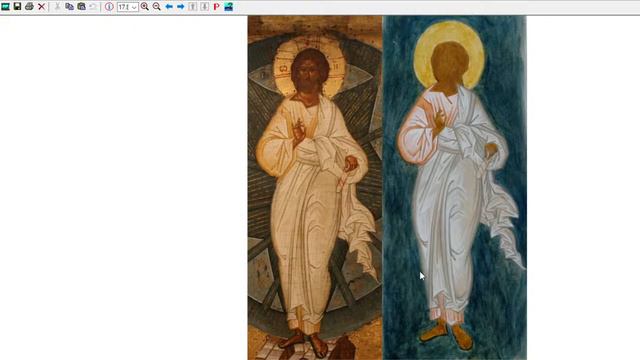The height and width of the screenshot is (360, 640).
Task: Zoom in with the magnifier plus icon
Action: 144,7
